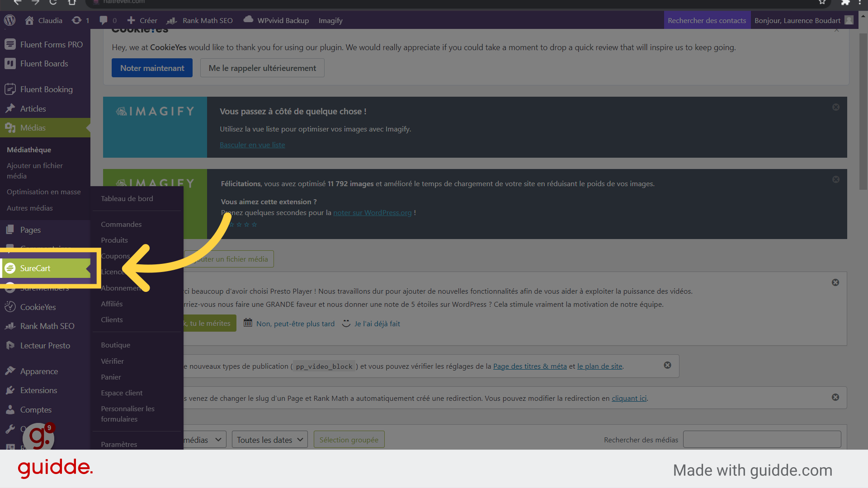Visit the Claudia site home link
This screenshot has height=488, width=868.
coord(43,20)
